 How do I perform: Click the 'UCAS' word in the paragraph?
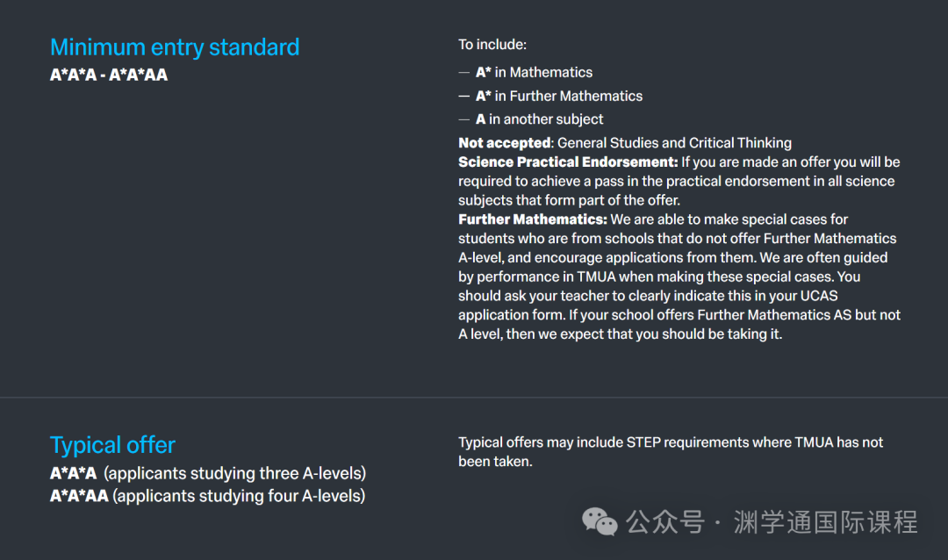coord(819,296)
